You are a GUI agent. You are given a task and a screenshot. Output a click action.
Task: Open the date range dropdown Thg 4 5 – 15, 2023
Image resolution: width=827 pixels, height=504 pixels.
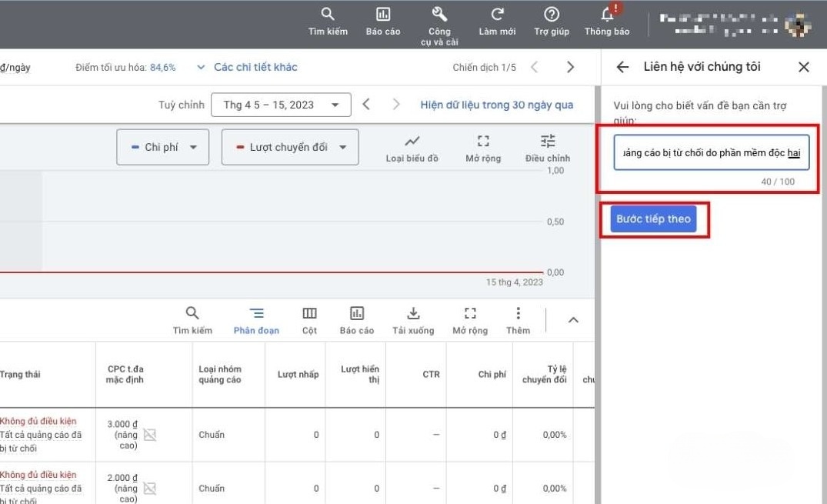(x=281, y=105)
